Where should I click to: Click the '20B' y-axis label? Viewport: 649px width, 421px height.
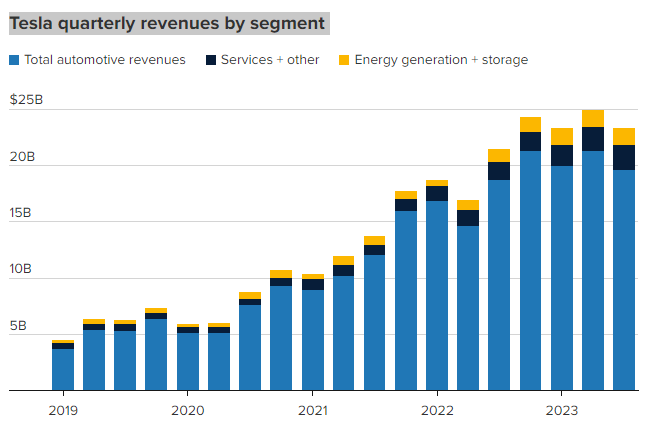22,157
